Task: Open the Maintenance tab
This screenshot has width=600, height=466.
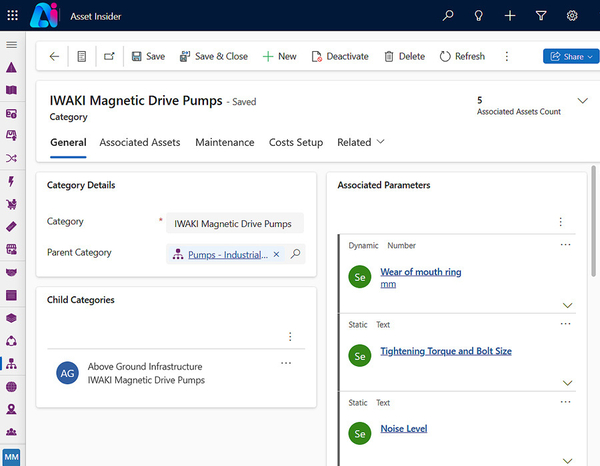Action: tap(225, 142)
